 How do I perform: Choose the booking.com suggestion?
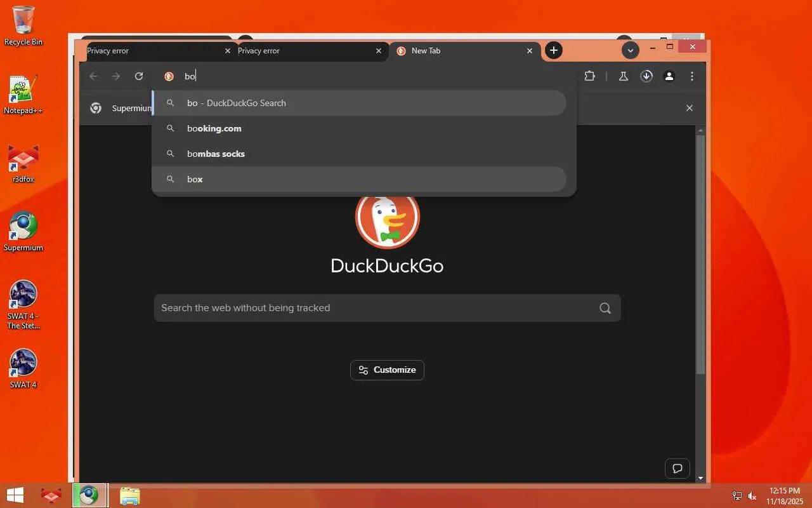[x=360, y=128]
